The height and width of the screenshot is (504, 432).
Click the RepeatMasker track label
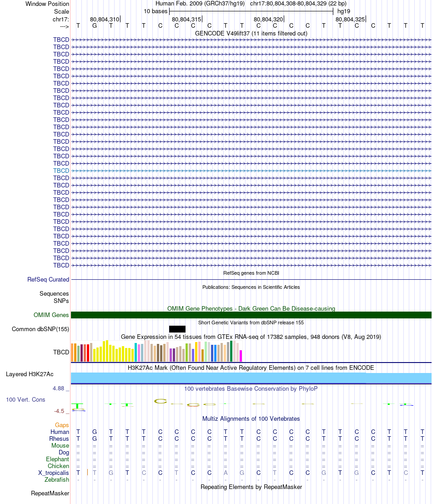tap(50, 494)
